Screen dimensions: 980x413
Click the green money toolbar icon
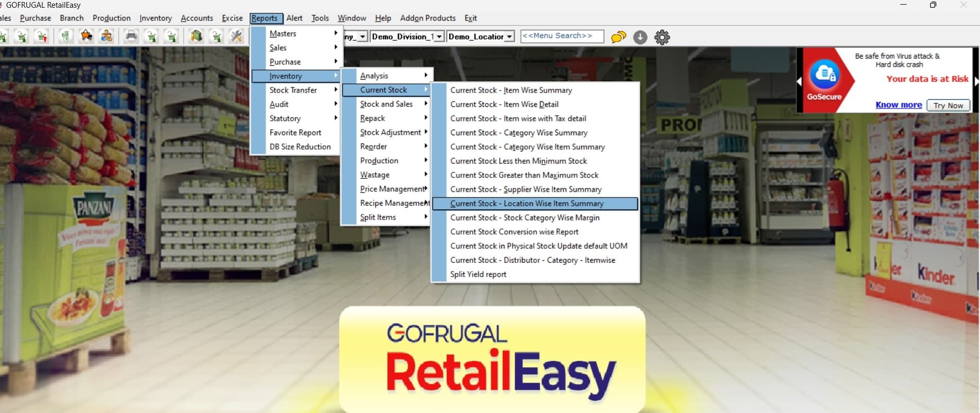[65, 37]
